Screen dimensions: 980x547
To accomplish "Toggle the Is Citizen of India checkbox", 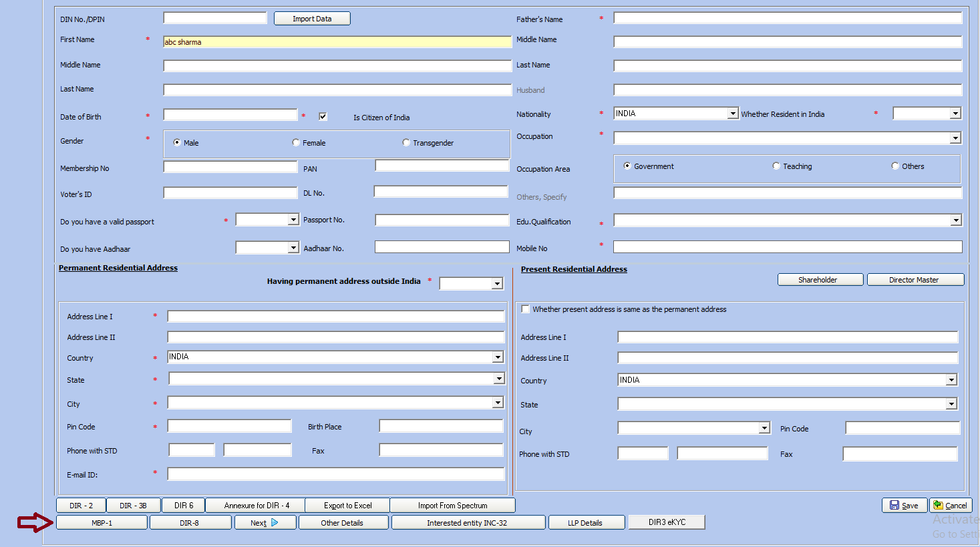I will tap(323, 116).
